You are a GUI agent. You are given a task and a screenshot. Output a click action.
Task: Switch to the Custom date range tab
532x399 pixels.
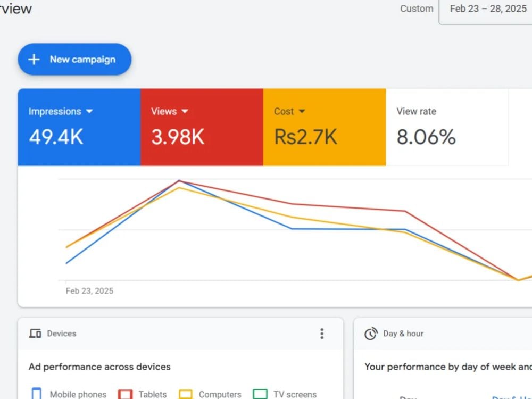(416, 9)
